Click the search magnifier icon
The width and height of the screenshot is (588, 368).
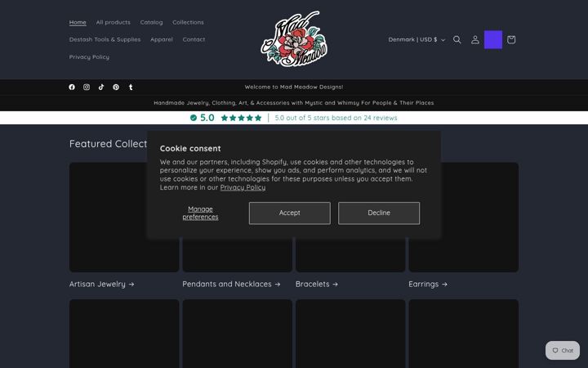point(457,39)
